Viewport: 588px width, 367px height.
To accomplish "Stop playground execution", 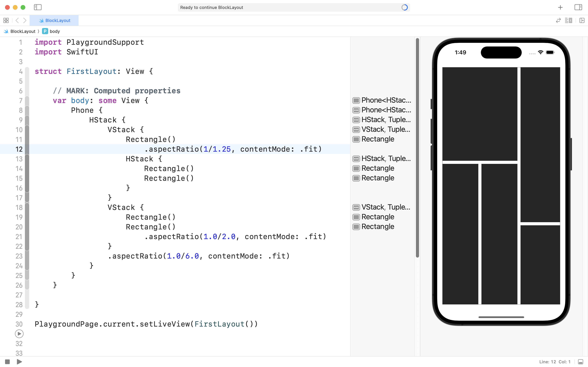I will (7, 362).
